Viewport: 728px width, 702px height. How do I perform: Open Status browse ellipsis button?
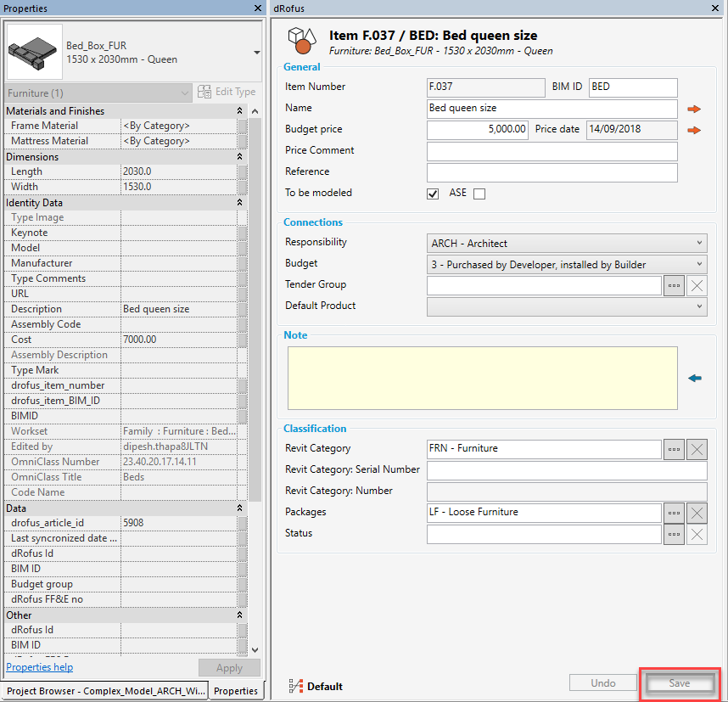[674, 534]
